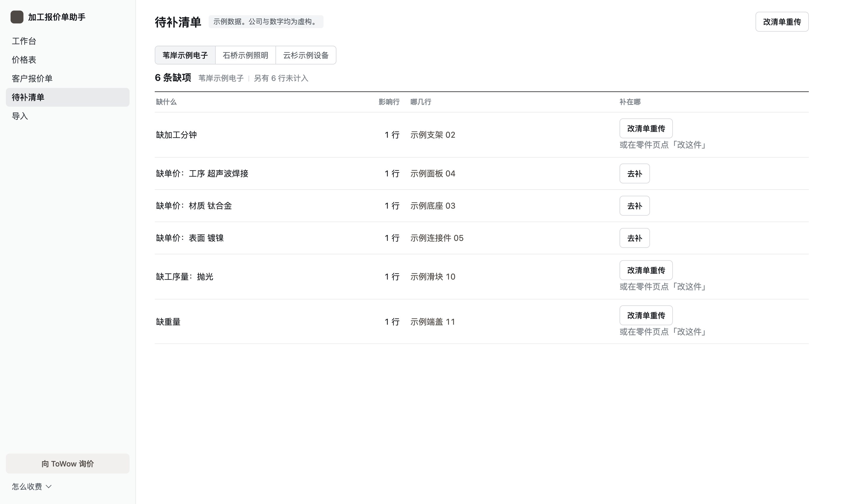This screenshot has width=844, height=504.
Task: Click the 哪几行 column header
Action: (421, 102)
